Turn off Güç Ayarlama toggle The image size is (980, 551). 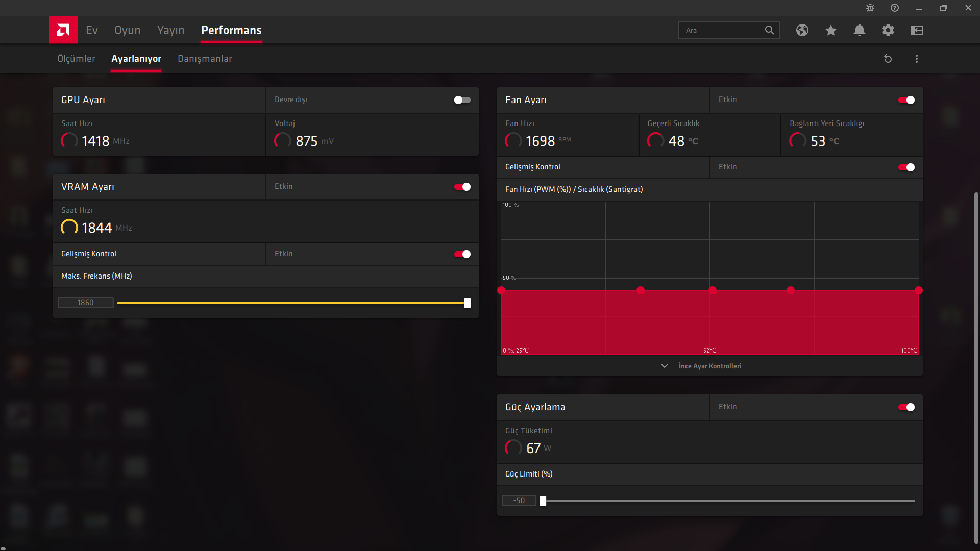pyautogui.click(x=906, y=407)
